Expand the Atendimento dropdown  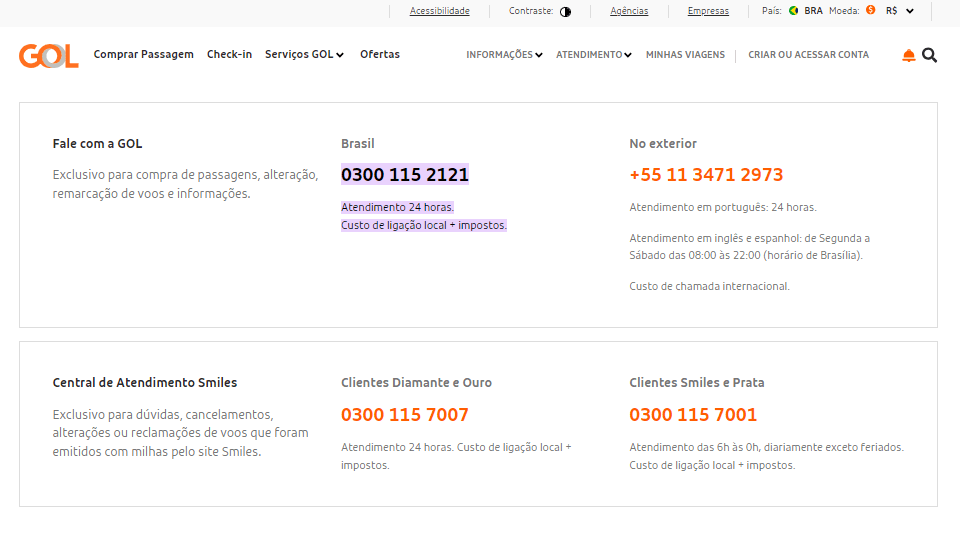pos(594,55)
